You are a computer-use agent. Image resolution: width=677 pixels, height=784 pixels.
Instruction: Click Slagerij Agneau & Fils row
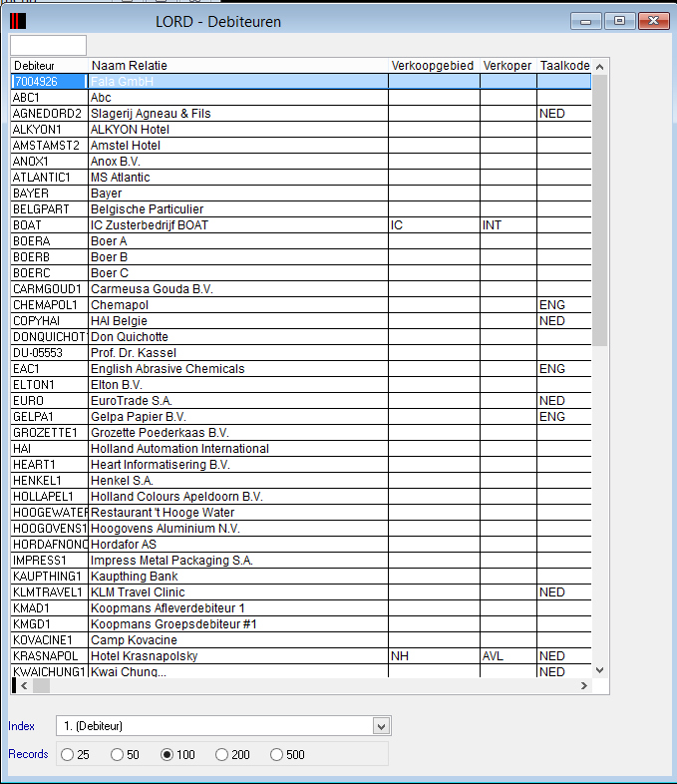301,114
